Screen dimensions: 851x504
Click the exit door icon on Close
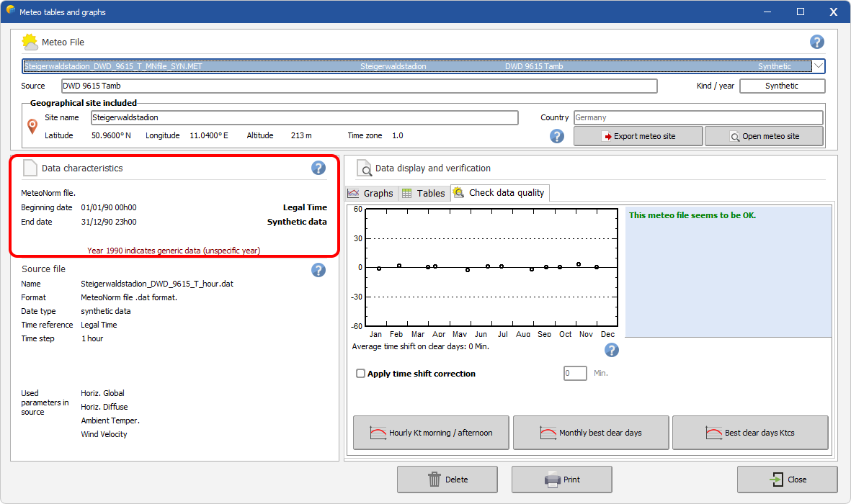pos(777,479)
